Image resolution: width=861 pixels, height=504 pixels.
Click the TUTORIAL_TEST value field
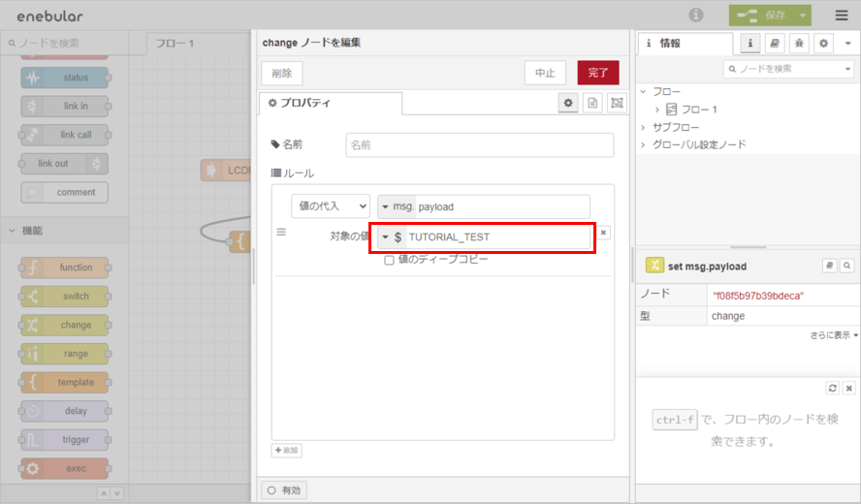coord(498,237)
